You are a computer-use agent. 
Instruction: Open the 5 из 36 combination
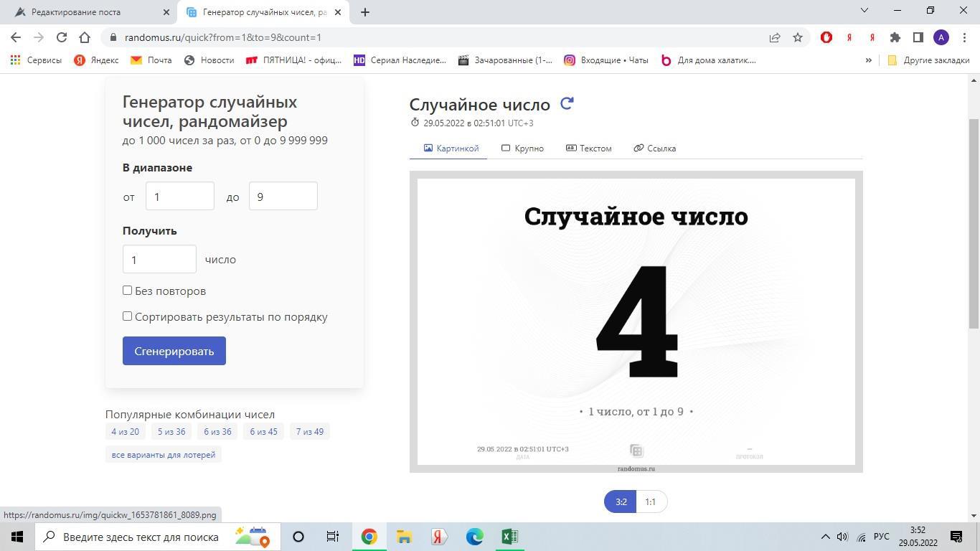point(171,431)
